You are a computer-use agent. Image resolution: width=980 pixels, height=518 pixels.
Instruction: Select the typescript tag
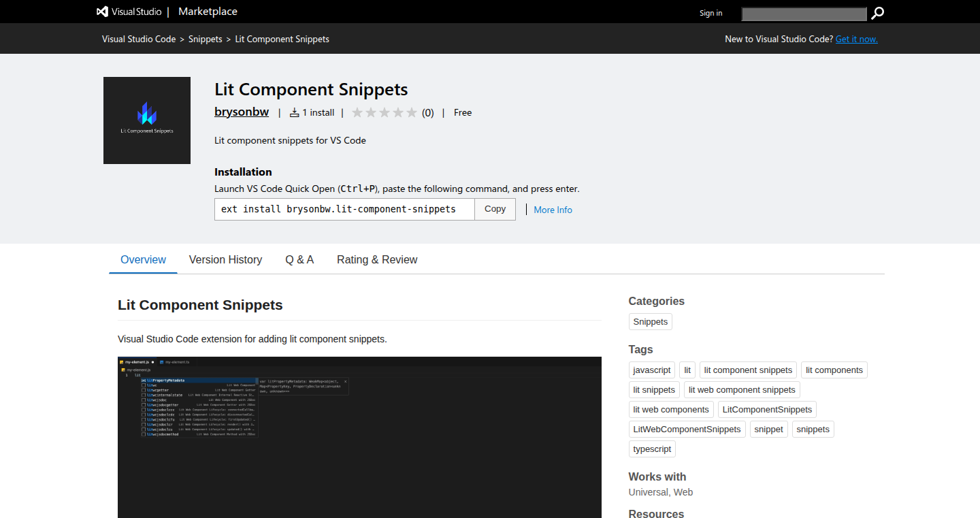coord(652,449)
